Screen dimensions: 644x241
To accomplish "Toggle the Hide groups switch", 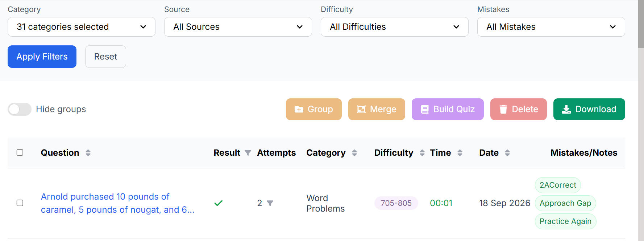I will click(x=20, y=109).
